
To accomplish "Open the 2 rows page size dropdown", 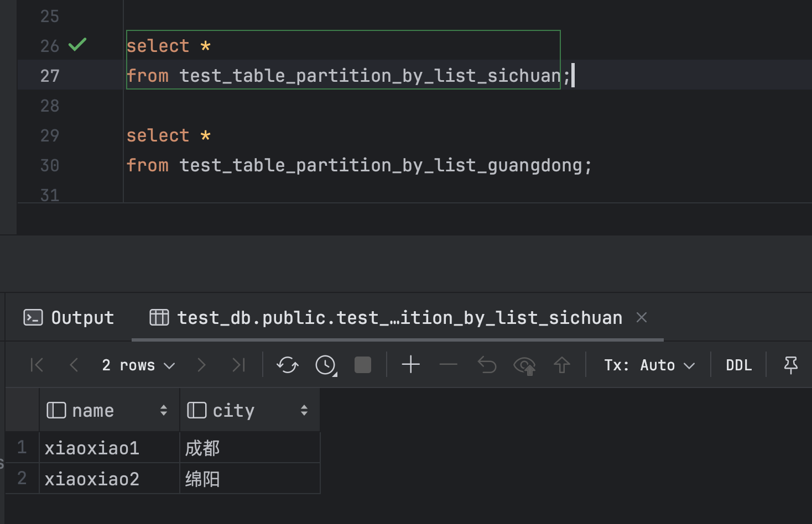I will pos(138,365).
